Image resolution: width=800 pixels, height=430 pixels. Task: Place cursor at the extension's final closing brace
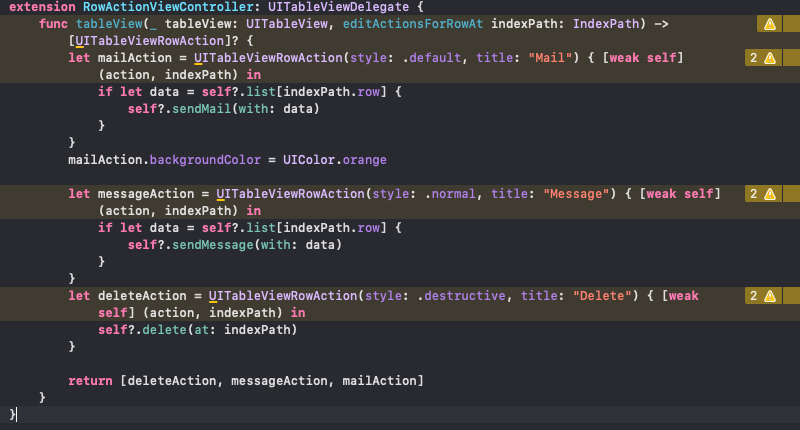(x=12, y=414)
